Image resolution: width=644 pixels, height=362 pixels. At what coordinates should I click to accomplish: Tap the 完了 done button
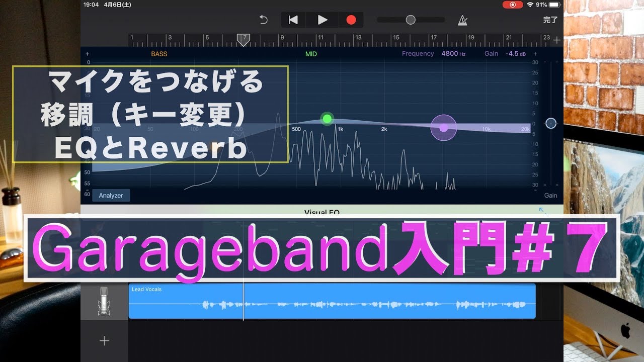[550, 20]
